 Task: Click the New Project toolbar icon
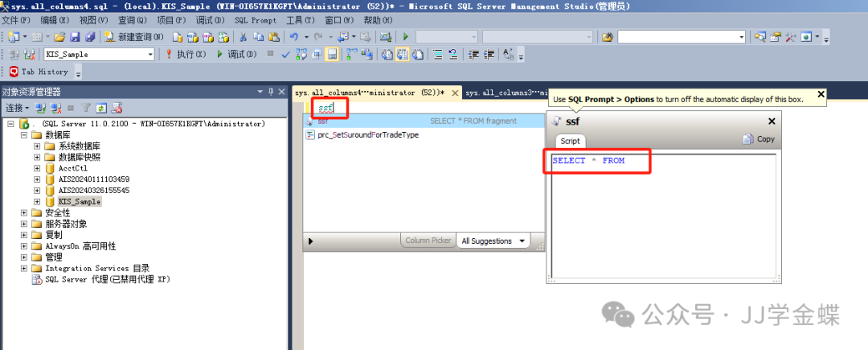click(x=14, y=37)
